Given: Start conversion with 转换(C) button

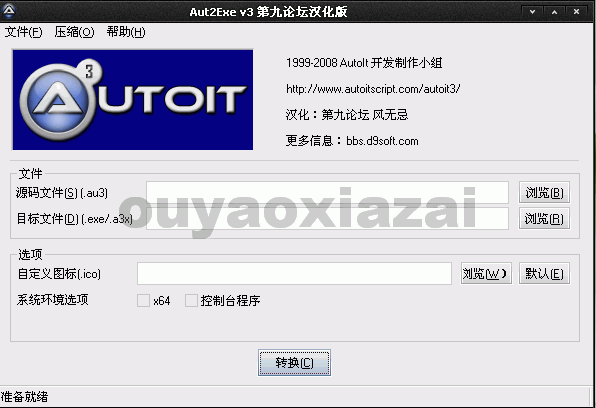Looking at the screenshot, I should click(294, 363).
